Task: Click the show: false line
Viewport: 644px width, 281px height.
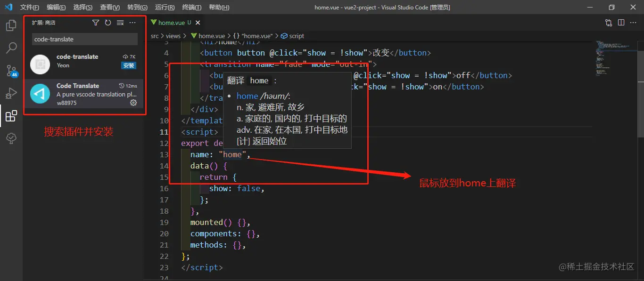Action: (x=237, y=188)
